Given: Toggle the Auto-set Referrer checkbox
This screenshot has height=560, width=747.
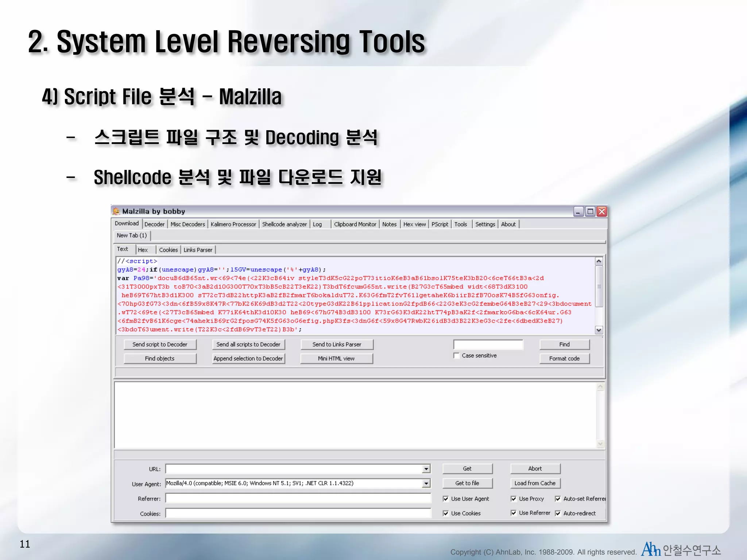Looking at the screenshot, I should tap(558, 499).
